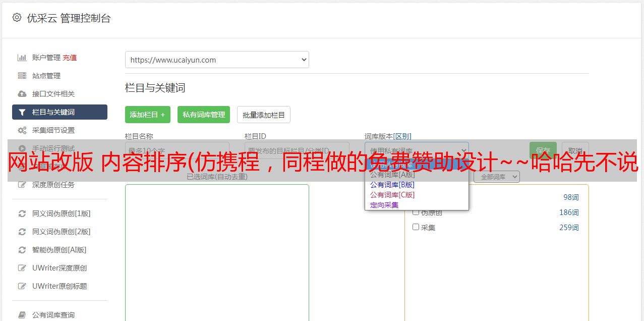This screenshot has width=644, height=321.
Task: Click the 私有词库管理 button
Action: coord(204,115)
